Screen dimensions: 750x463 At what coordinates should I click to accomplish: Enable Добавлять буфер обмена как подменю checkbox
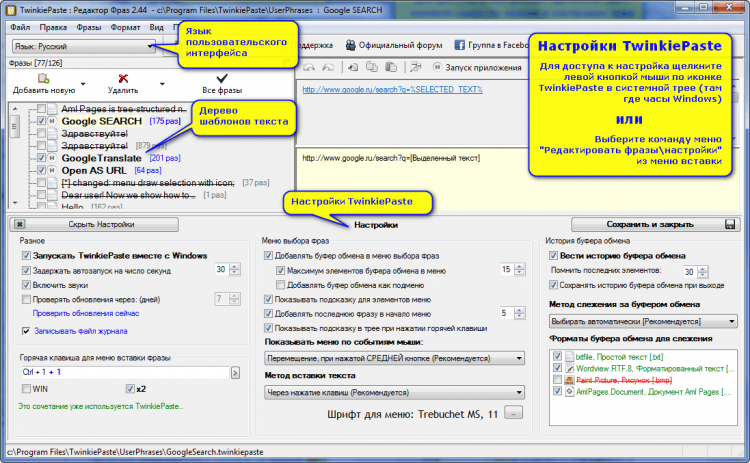pyautogui.click(x=281, y=285)
